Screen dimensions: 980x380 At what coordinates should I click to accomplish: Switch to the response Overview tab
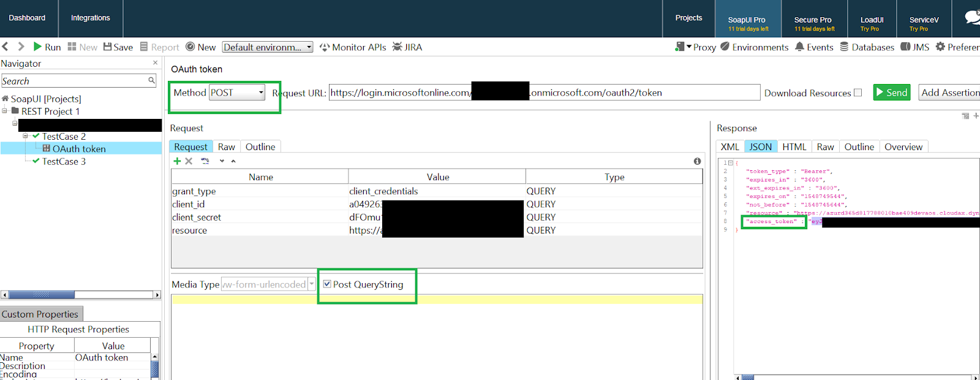tap(903, 146)
